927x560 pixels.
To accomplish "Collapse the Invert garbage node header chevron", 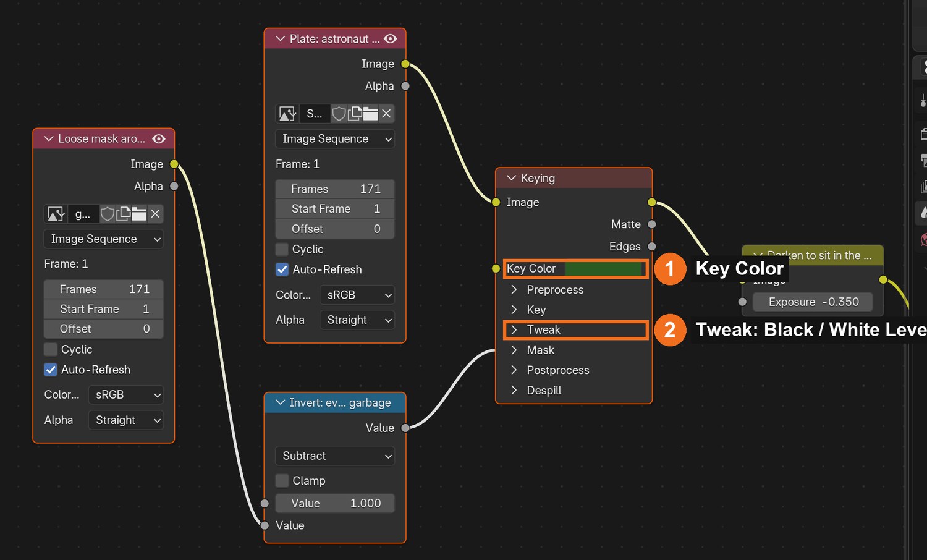I will (x=280, y=402).
